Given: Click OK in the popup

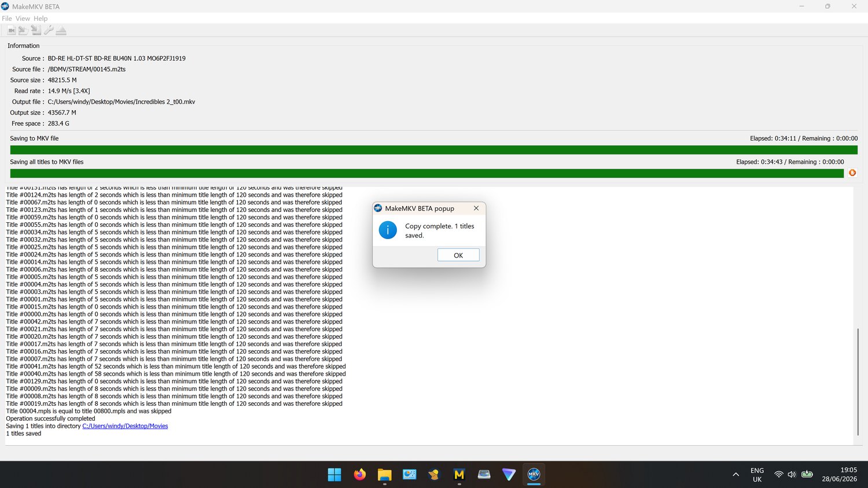Looking at the screenshot, I should 458,255.
